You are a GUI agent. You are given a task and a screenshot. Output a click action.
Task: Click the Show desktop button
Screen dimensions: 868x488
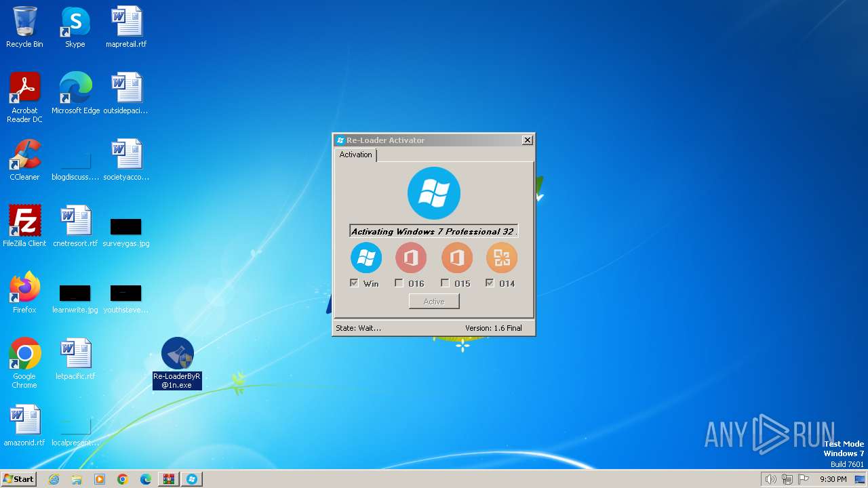click(861, 479)
